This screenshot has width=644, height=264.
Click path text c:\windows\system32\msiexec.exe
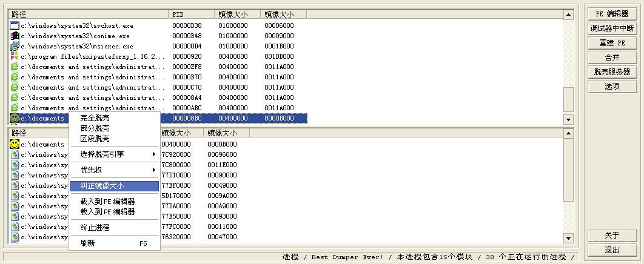click(x=77, y=46)
